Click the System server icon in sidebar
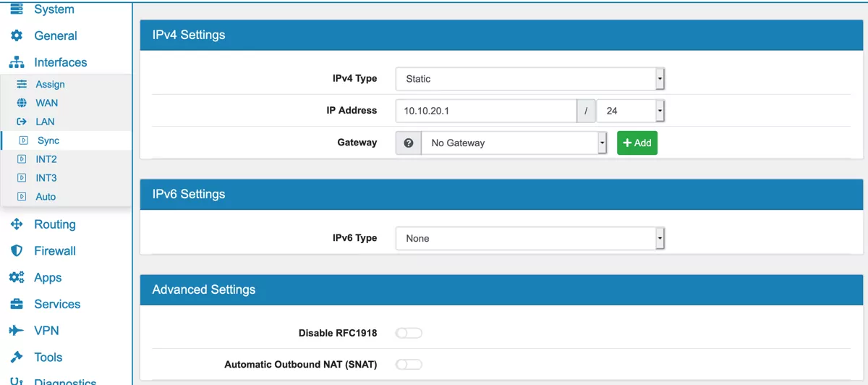 (16, 9)
